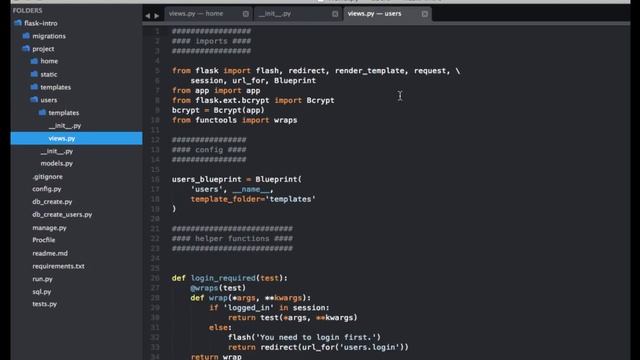Expand the templates folder inside users
This screenshot has height=360, width=640.
click(x=64, y=113)
